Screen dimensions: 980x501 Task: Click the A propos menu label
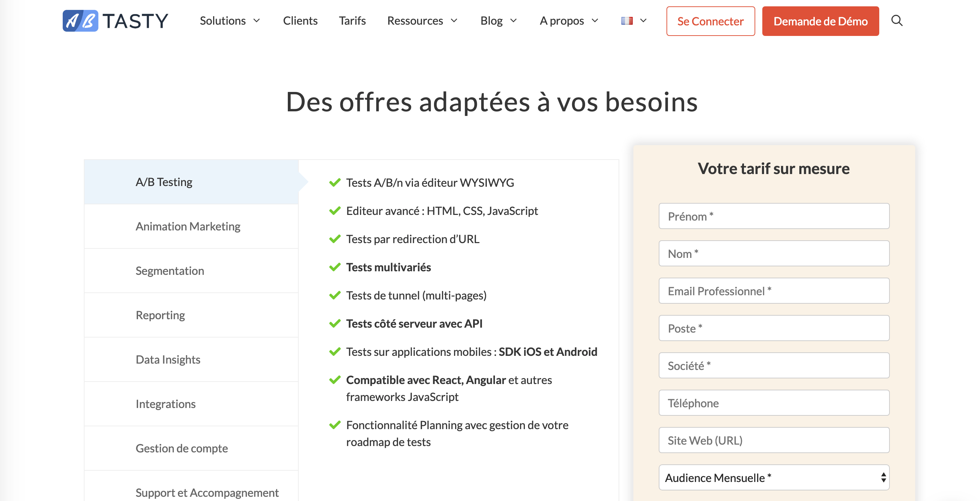pos(562,20)
